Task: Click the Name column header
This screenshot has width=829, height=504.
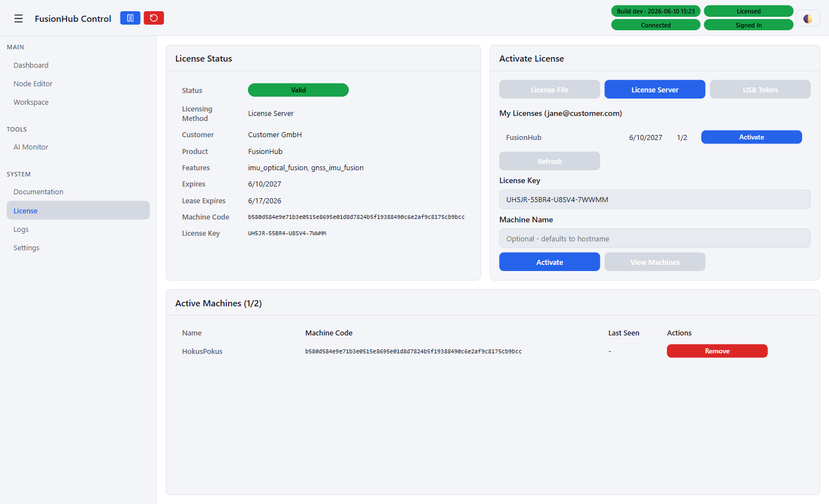Action: pos(192,333)
